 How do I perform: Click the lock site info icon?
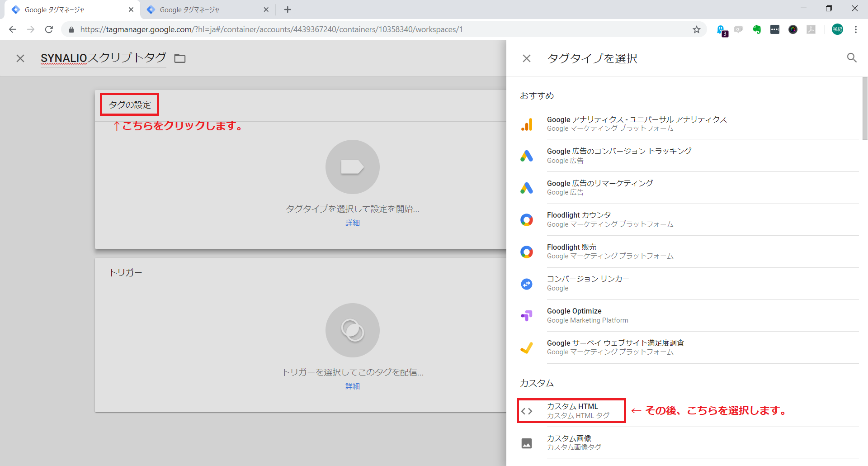pyautogui.click(x=71, y=29)
